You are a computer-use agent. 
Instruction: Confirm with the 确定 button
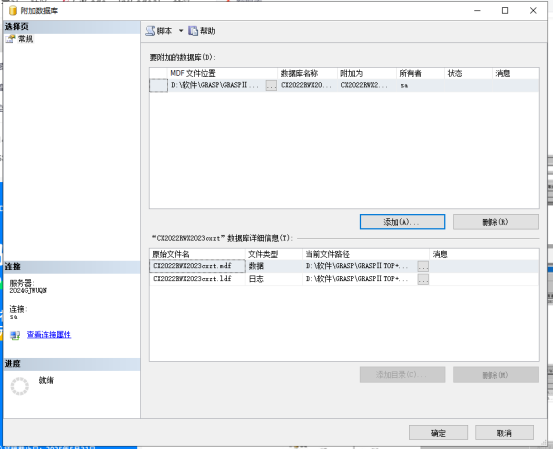point(438,433)
